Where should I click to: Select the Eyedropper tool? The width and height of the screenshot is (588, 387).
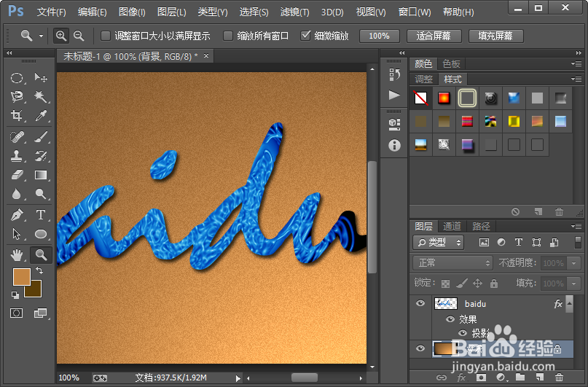[41, 115]
